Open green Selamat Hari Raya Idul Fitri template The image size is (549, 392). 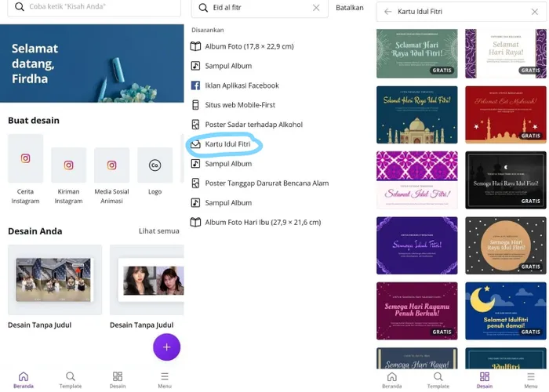tap(417, 53)
